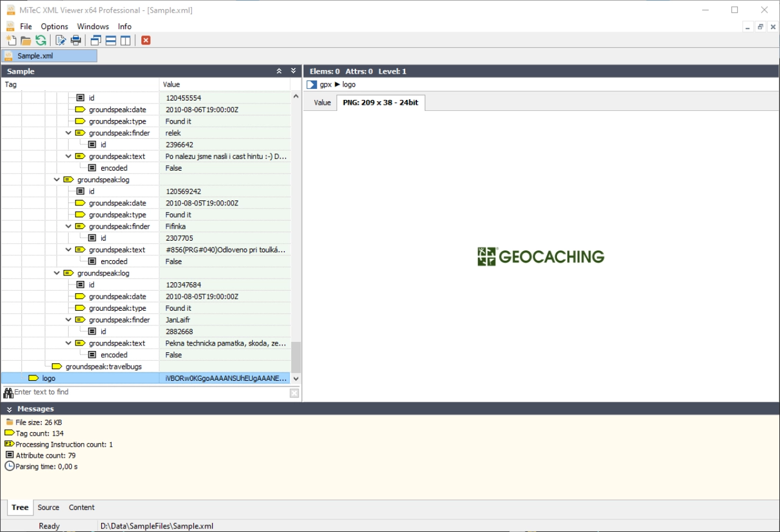Activate the Sample.xml document tab

[x=49, y=56]
